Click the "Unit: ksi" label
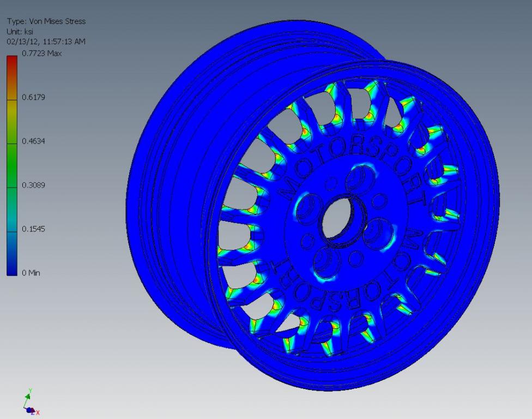The width and height of the screenshot is (532, 419). coord(20,32)
